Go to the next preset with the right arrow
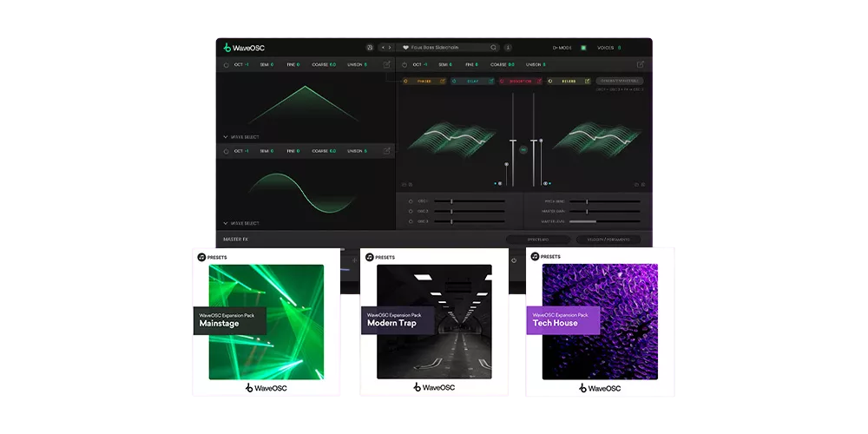868x434 pixels. tap(390, 48)
